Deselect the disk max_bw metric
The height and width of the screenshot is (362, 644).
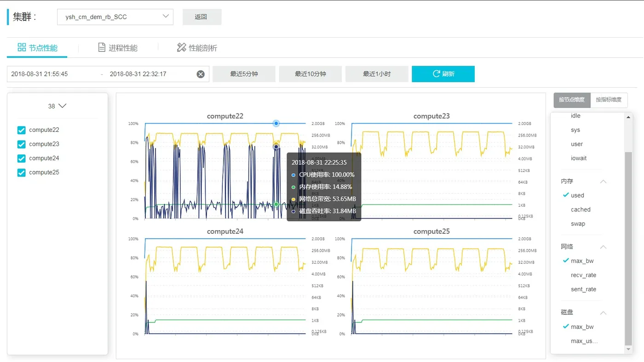582,327
